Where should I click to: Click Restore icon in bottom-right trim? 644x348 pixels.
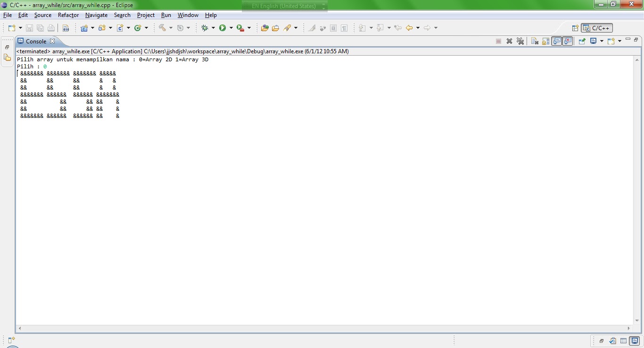pyautogui.click(x=602, y=340)
